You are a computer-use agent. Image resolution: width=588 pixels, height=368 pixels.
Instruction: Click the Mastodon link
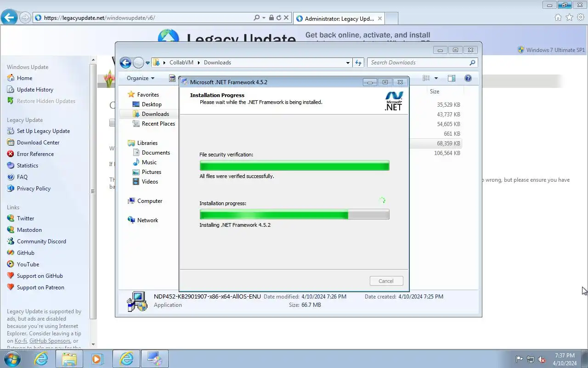(x=29, y=230)
